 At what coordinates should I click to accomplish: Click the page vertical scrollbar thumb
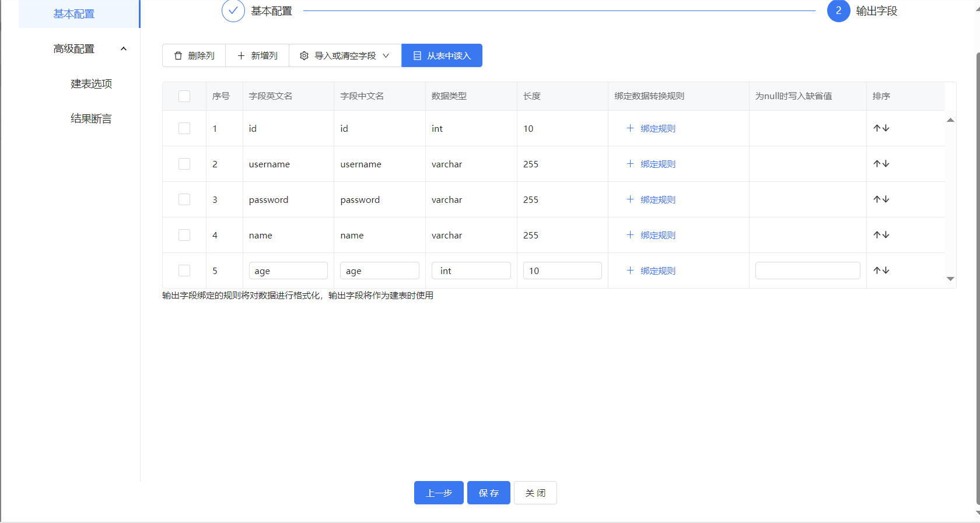(x=978, y=280)
